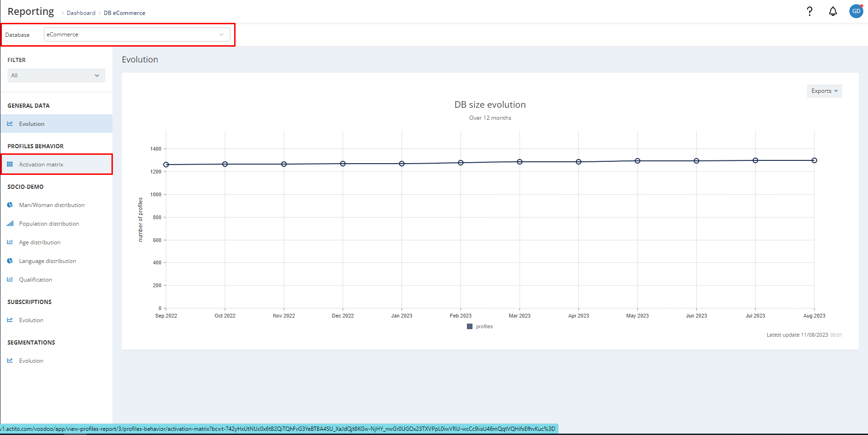The width and height of the screenshot is (868, 435).
Task: Go to Dashboard breadcrumb link
Action: [81, 13]
